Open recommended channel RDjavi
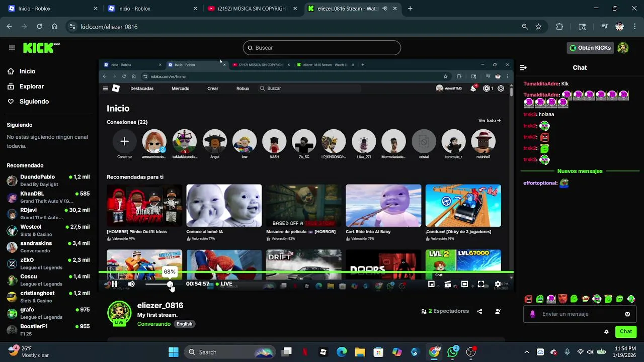The width and height of the screenshot is (644, 362). pos(48,214)
